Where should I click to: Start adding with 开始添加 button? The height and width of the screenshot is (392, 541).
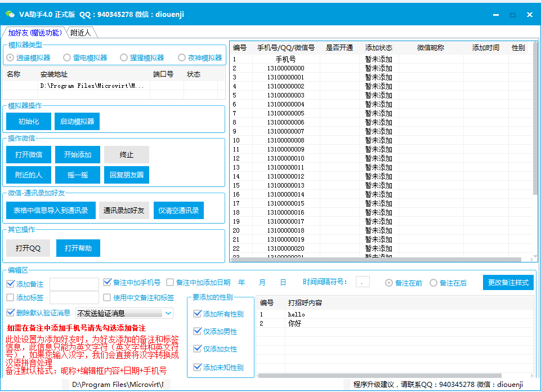[x=78, y=154]
